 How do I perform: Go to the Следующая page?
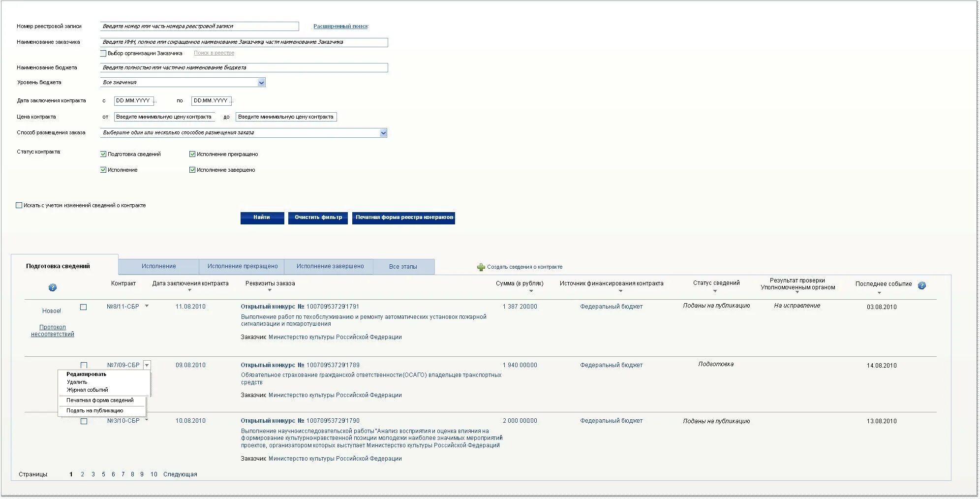coord(180,474)
